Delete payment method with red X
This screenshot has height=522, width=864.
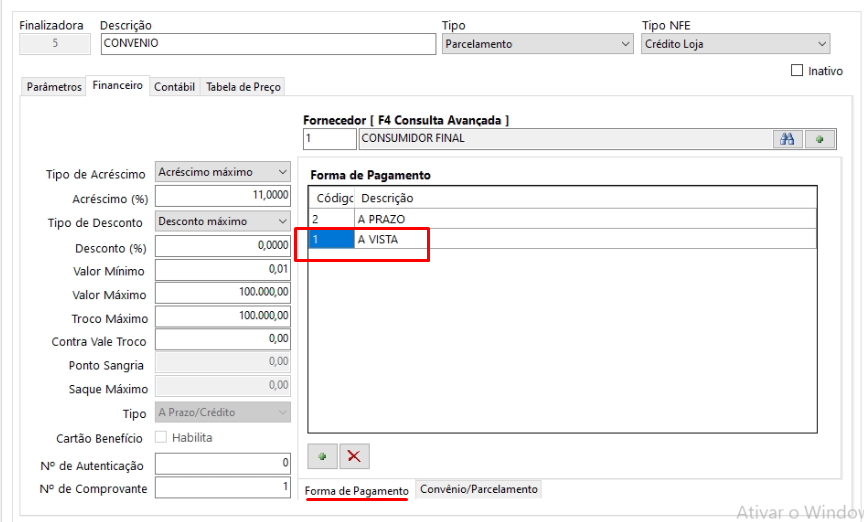(353, 456)
